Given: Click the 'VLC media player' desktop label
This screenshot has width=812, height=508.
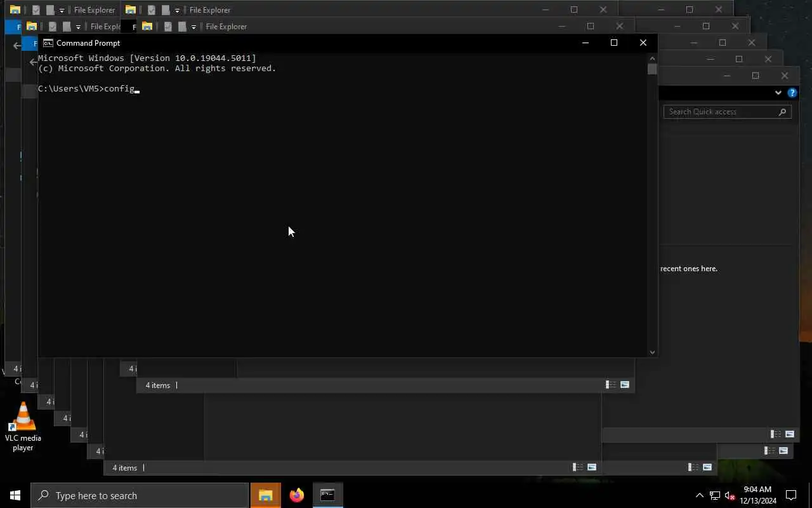Looking at the screenshot, I should [x=23, y=443].
